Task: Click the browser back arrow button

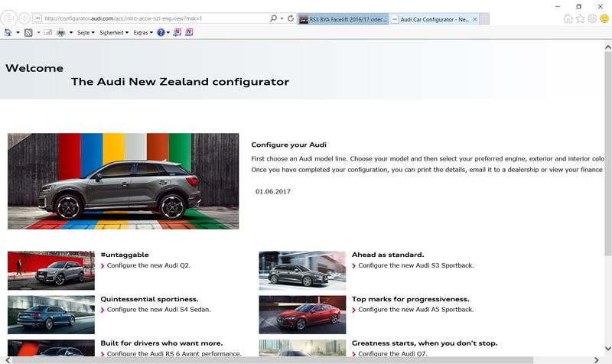Action: click(10, 18)
